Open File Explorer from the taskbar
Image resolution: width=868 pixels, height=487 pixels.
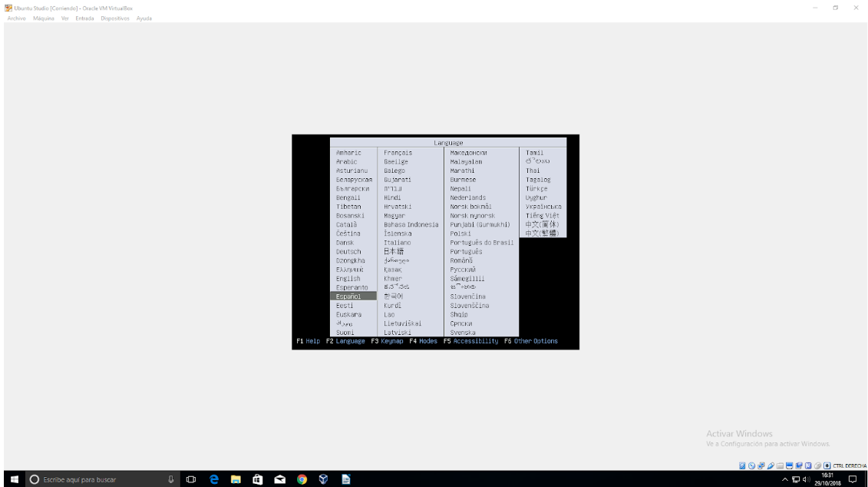coord(236,479)
